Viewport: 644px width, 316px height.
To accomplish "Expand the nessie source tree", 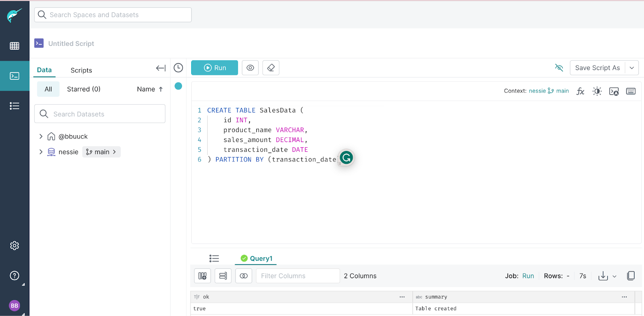I will 41,152.
